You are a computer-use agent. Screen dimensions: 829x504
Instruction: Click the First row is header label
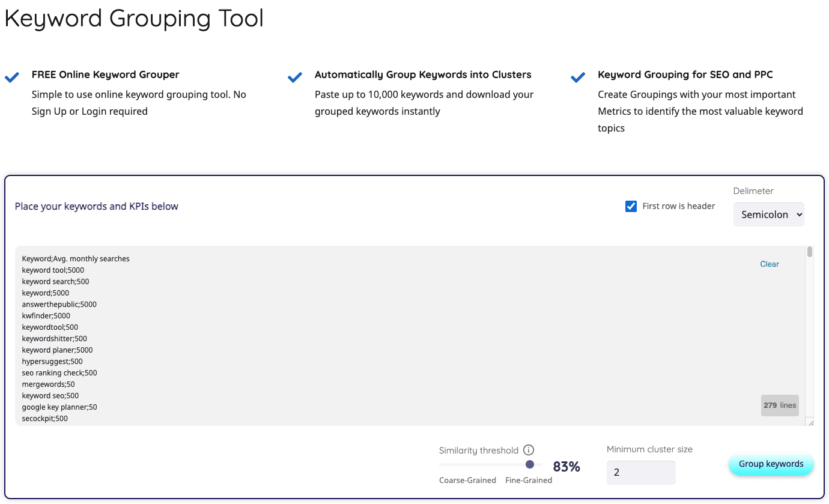coord(679,206)
